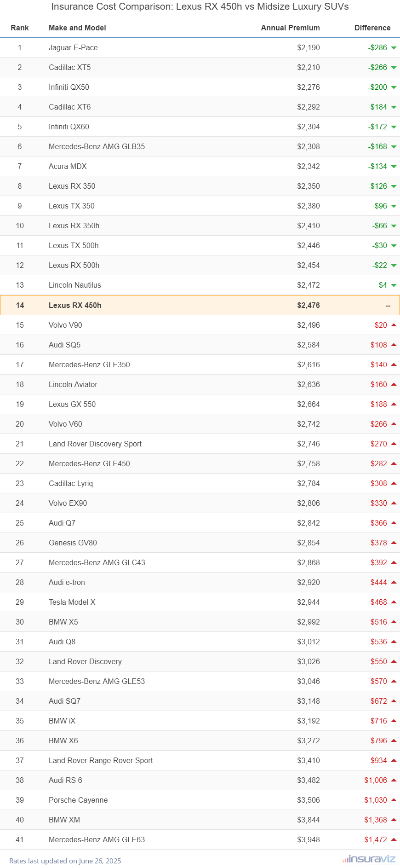Viewport: 400px width, 868px height.
Task: Click the red up arrow for Volvo V90
Action: [394, 325]
